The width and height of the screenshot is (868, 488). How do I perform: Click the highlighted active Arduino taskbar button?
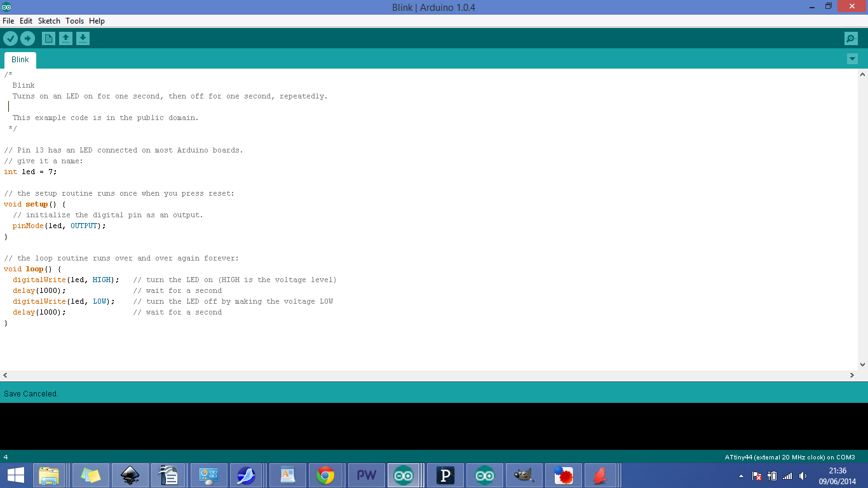point(403,475)
